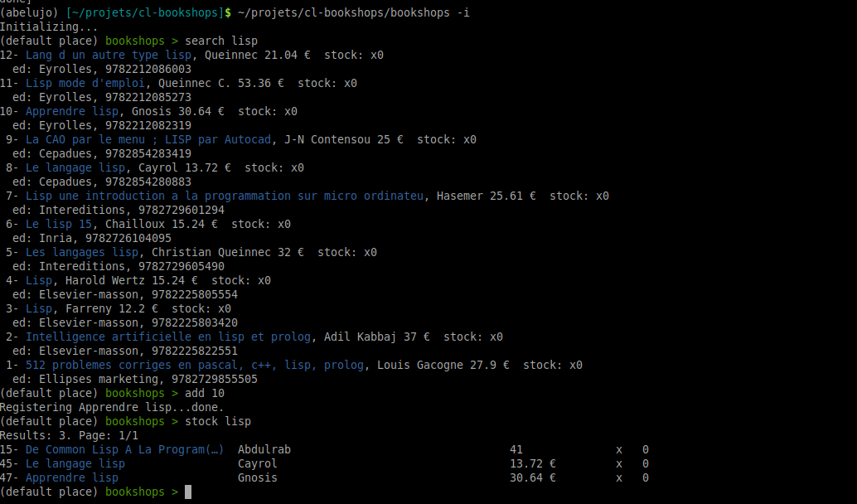Click price '21.04 €' in result 12
The height and width of the screenshot is (504, 857).
click(x=288, y=56)
